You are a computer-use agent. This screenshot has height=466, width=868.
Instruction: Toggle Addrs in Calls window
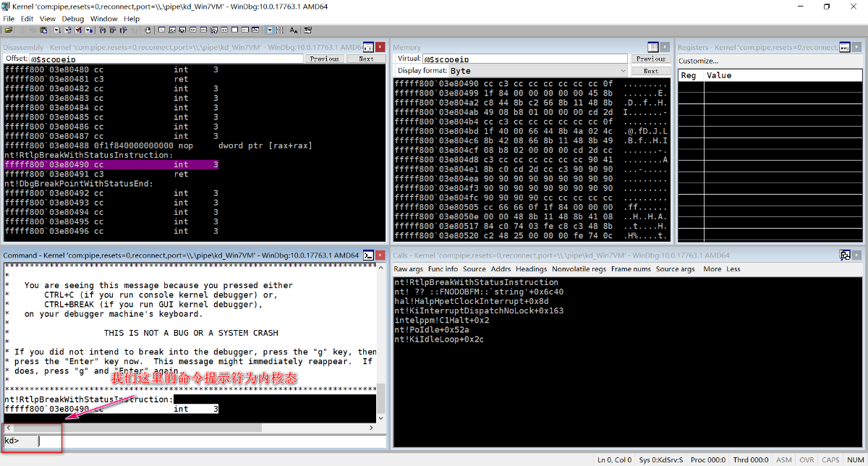click(501, 269)
